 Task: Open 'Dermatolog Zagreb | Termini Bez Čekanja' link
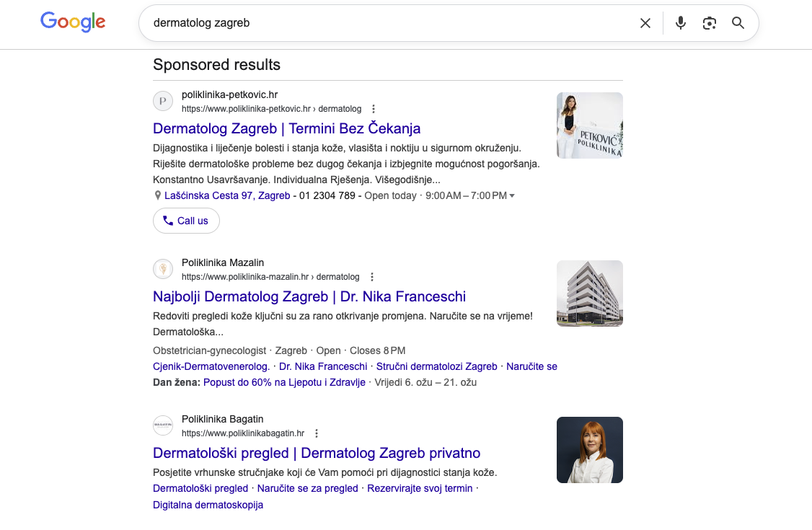[x=286, y=128]
